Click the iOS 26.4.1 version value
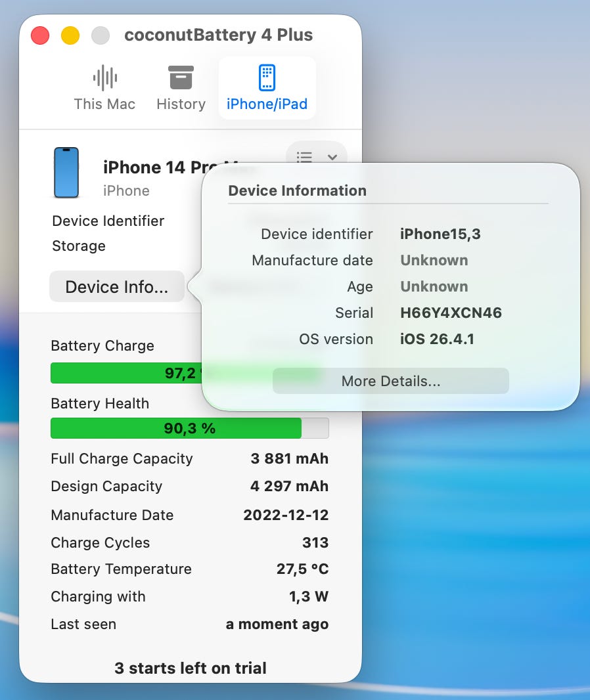Screen dimensions: 590x700 437,339
